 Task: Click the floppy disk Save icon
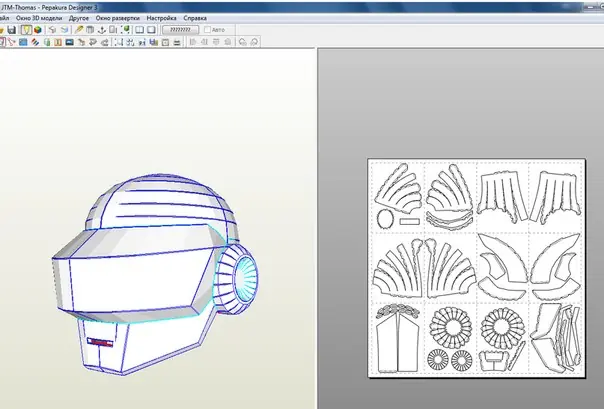12,30
